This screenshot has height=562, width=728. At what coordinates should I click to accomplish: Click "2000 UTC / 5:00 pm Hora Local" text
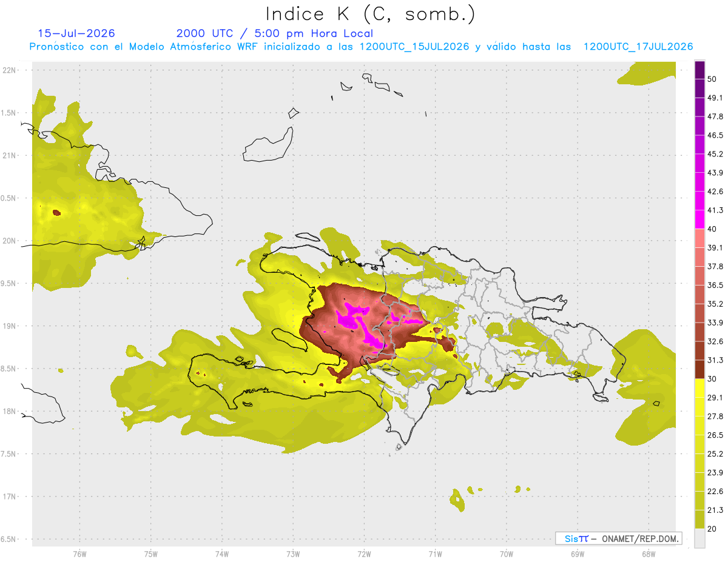pos(275,33)
